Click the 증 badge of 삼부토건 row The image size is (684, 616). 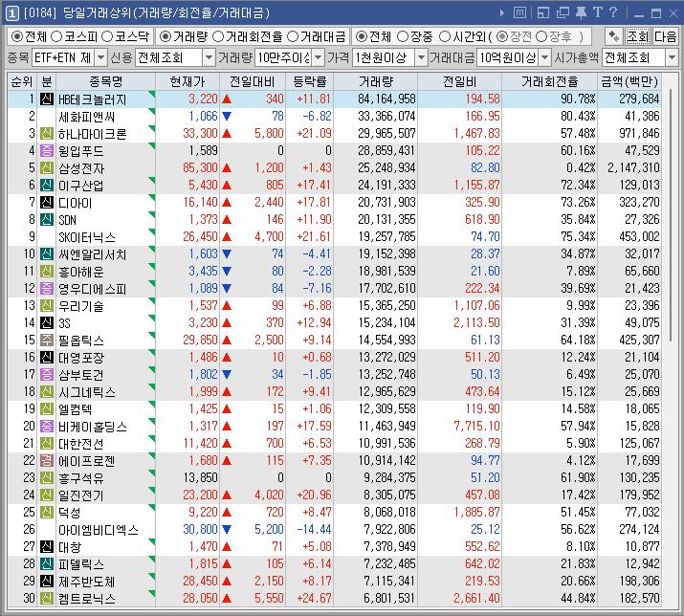[x=47, y=374]
